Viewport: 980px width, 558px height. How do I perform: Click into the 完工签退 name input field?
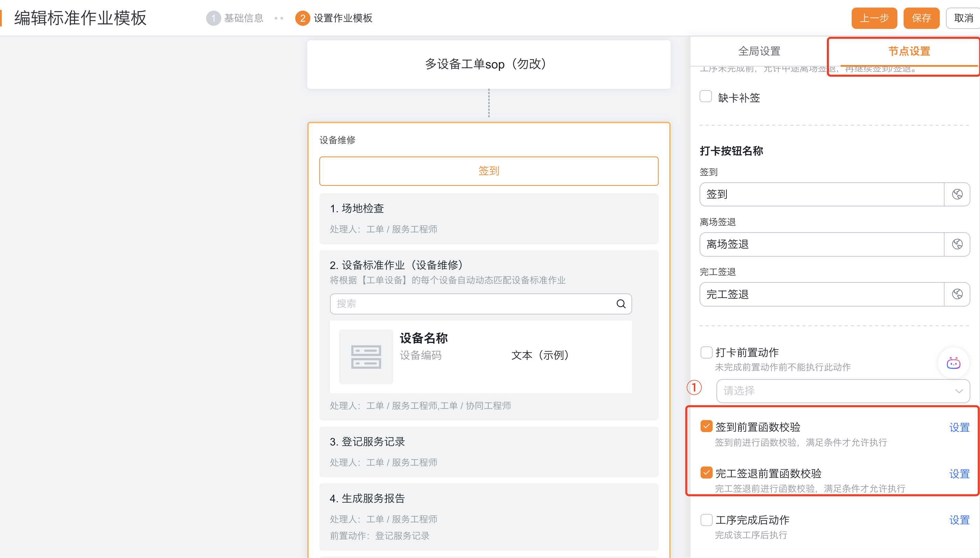(x=821, y=294)
